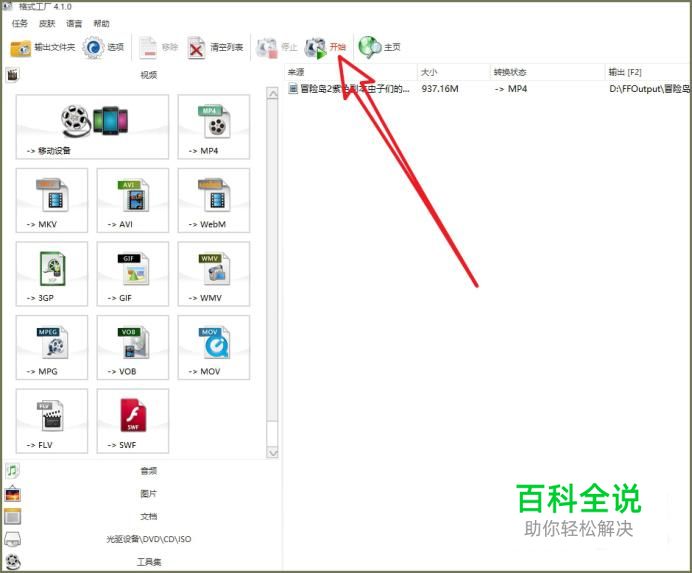This screenshot has height=573, width=692.
Task: Select the FLV conversion format
Action: point(52,421)
